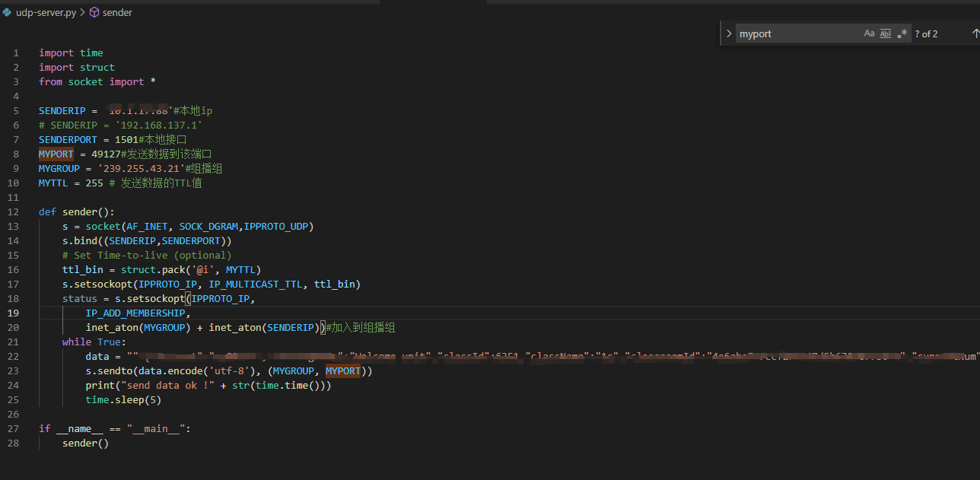Open sender breadcrumb symbol dropdown

pyautogui.click(x=117, y=12)
